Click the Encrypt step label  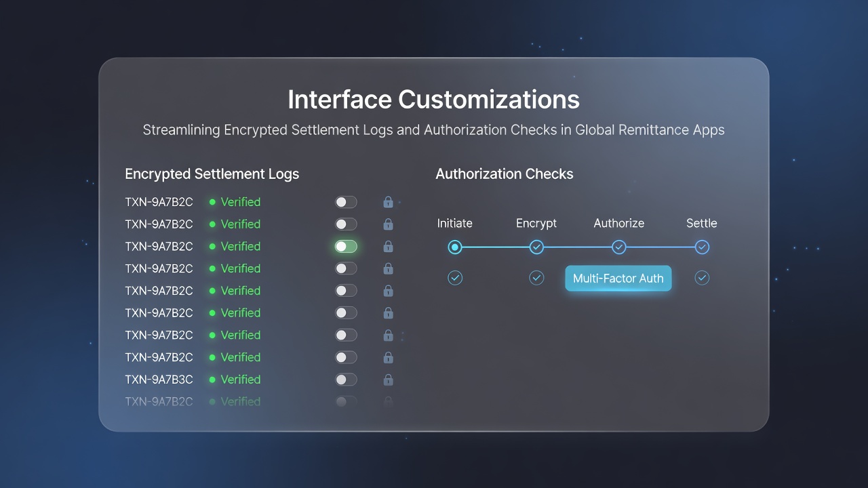coord(536,223)
